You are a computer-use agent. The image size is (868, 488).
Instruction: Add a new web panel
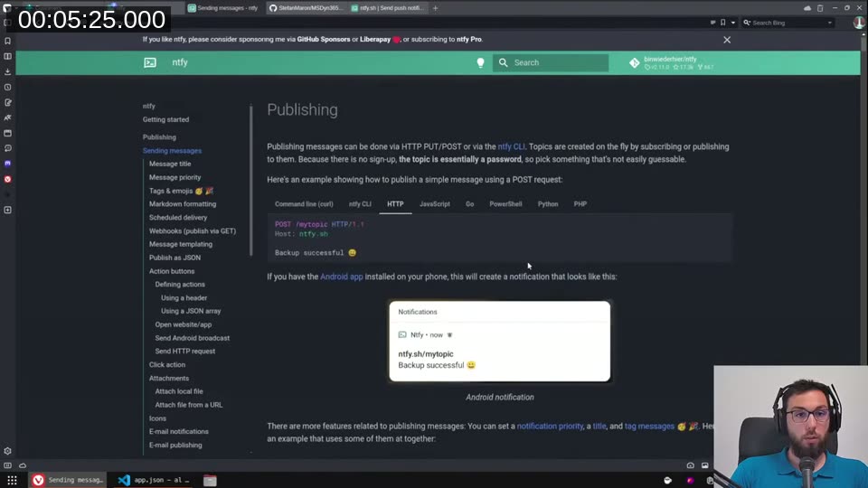click(x=8, y=211)
